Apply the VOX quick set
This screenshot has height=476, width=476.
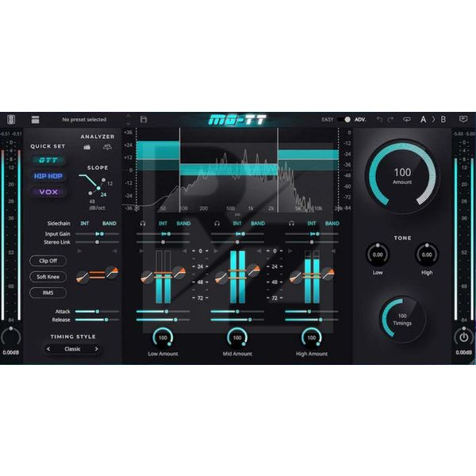point(48,192)
